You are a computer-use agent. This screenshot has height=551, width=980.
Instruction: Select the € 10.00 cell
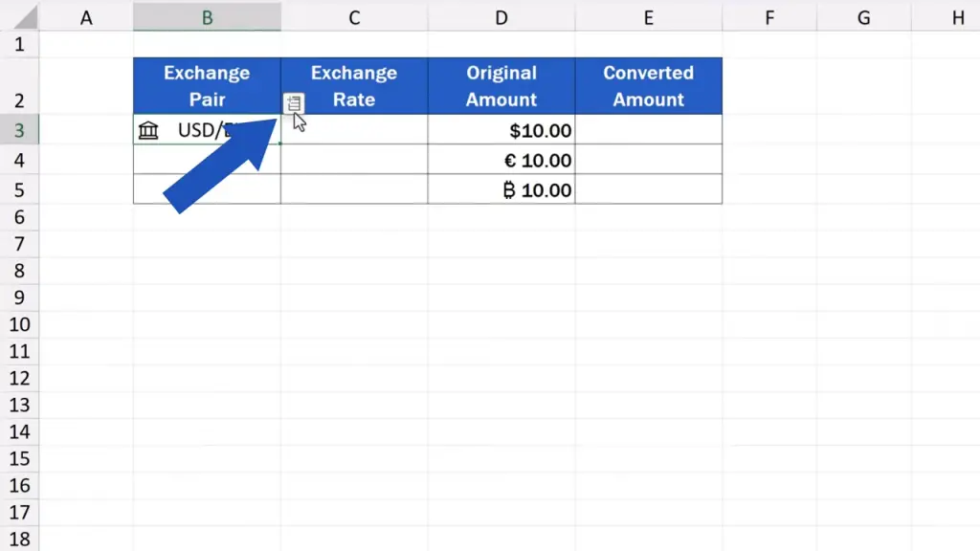(501, 160)
